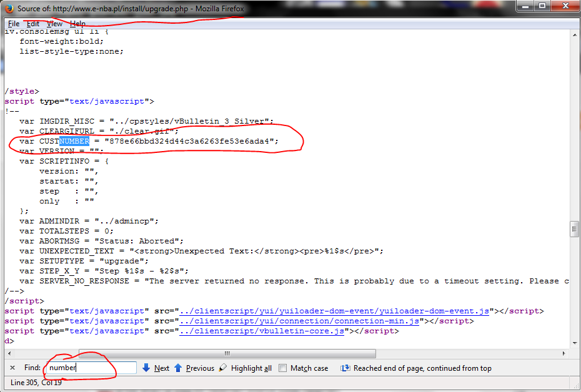Open the File menu
Image resolution: width=581 pixels, height=392 pixels.
pos(13,24)
